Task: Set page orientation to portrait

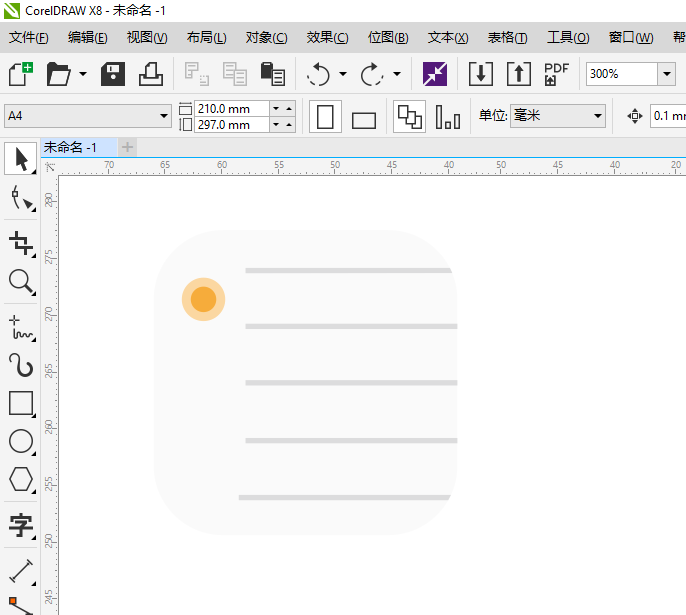Action: [x=325, y=117]
